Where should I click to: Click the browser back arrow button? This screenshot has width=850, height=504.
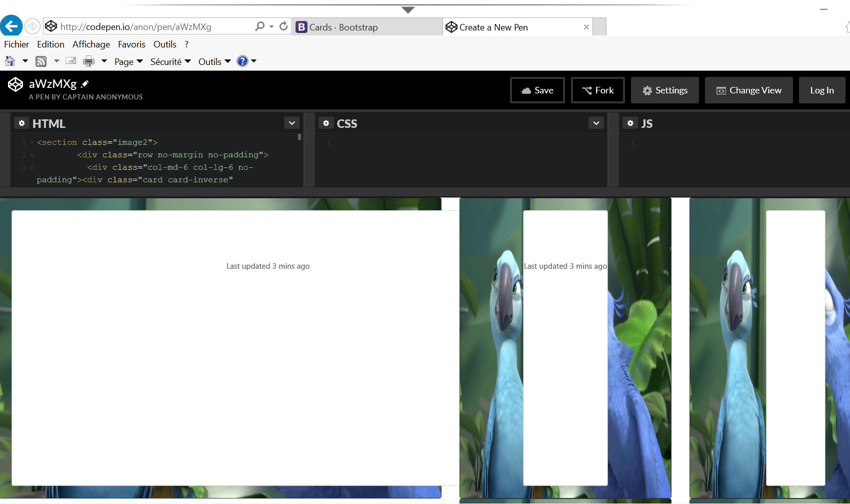11,25
